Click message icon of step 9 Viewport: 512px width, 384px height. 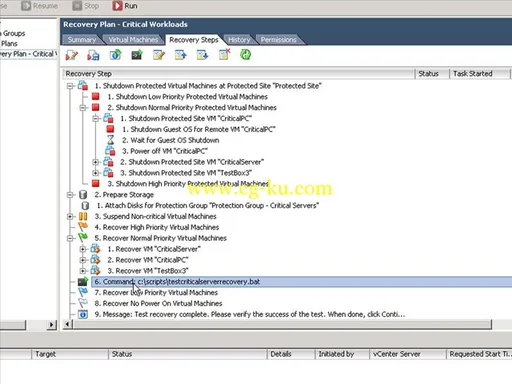click(x=83, y=314)
